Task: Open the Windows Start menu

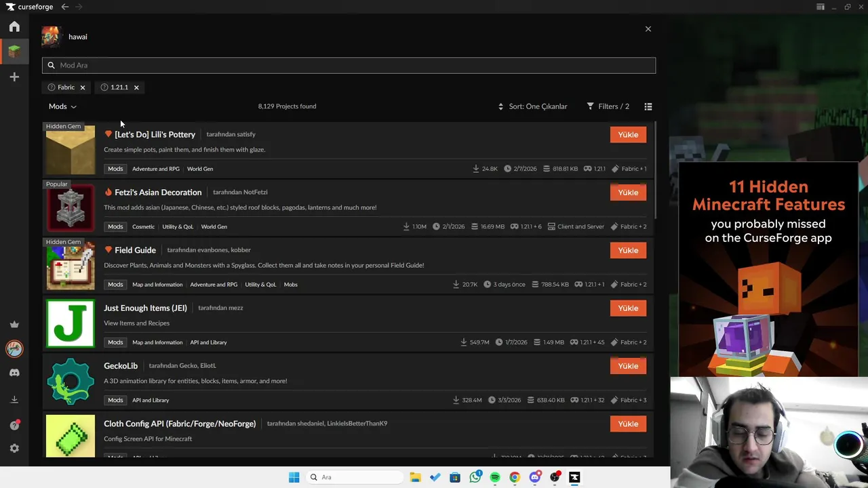Action: pyautogui.click(x=294, y=477)
